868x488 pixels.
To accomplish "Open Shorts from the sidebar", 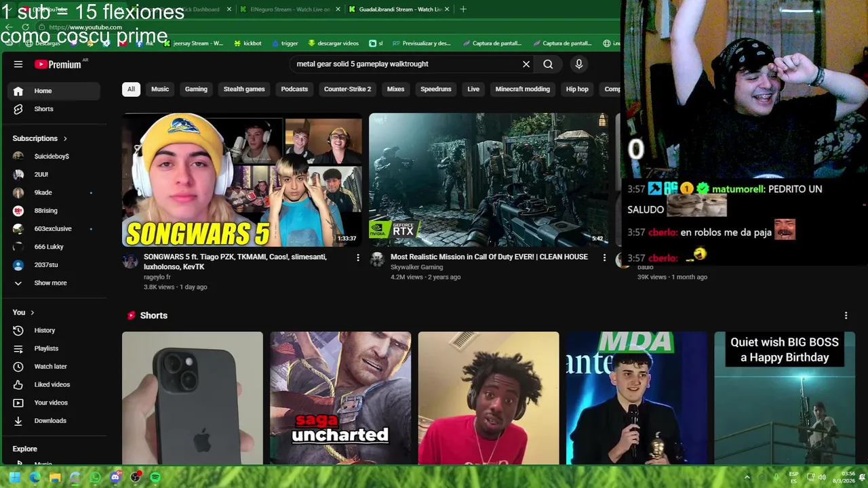I will (x=52, y=109).
